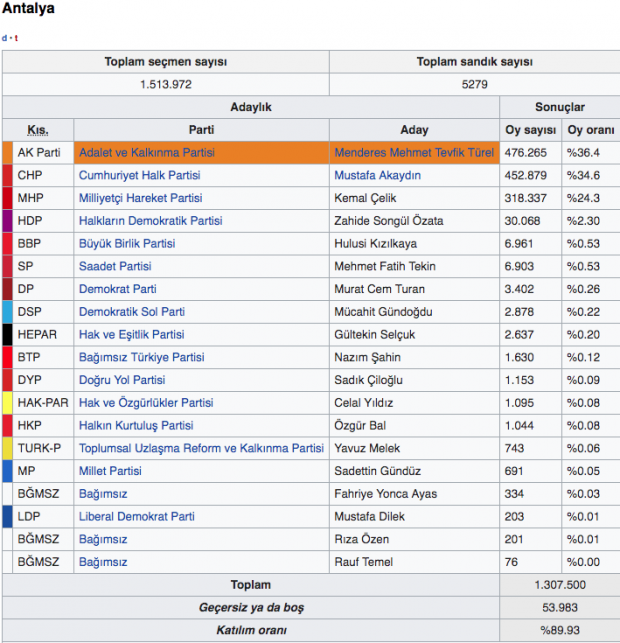Open candidate Menderes Mehmet Tevfik Türel link
Image resolution: width=620 pixels, height=643 pixels.
click(x=414, y=153)
